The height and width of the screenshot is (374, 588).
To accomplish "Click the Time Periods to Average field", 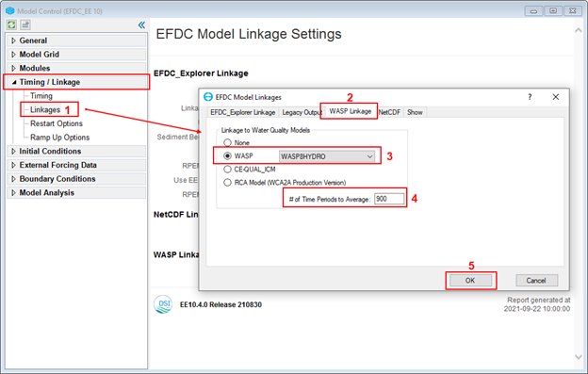I will tap(389, 199).
